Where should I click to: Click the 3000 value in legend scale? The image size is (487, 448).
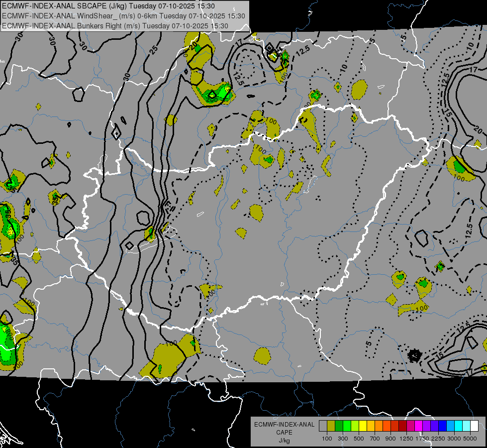(x=454, y=439)
